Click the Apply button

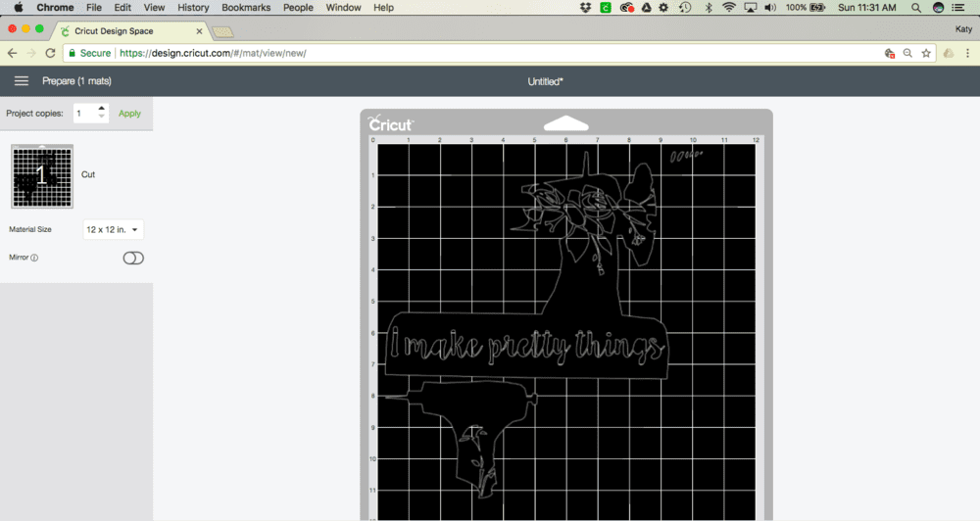tap(129, 114)
